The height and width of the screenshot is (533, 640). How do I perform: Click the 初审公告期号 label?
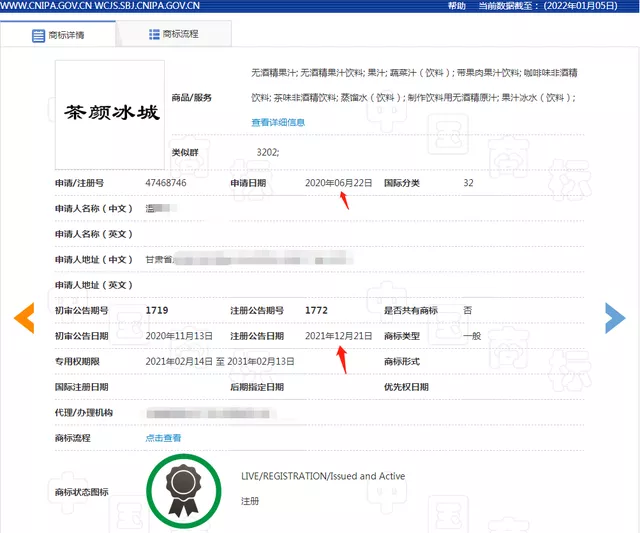click(81, 310)
